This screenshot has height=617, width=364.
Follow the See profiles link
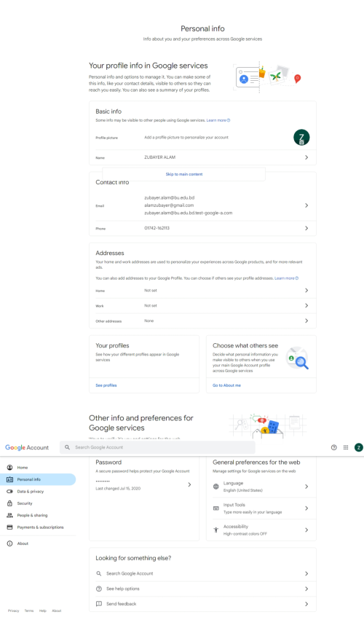(106, 385)
